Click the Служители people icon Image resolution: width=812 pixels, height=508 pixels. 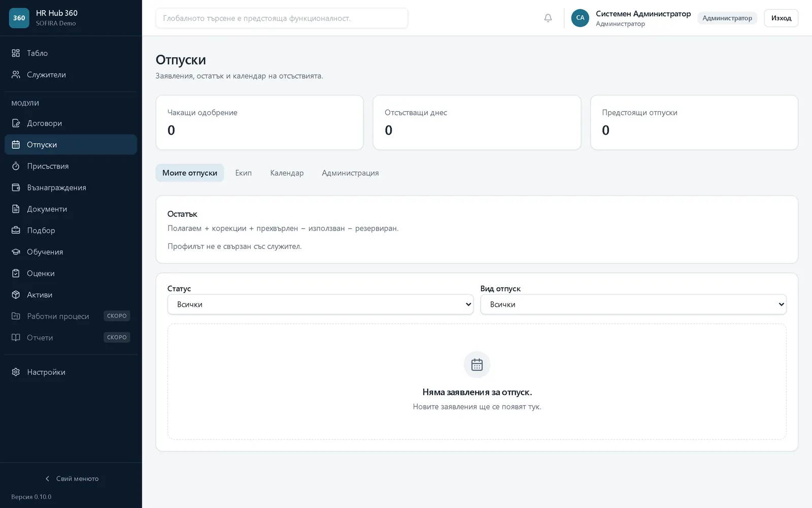pyautogui.click(x=16, y=75)
